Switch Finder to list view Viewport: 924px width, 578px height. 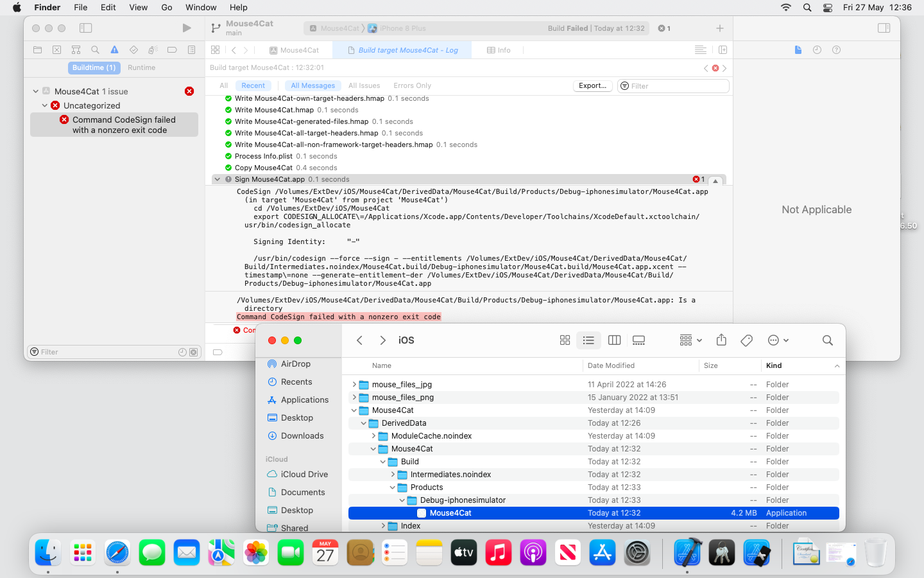tap(588, 340)
